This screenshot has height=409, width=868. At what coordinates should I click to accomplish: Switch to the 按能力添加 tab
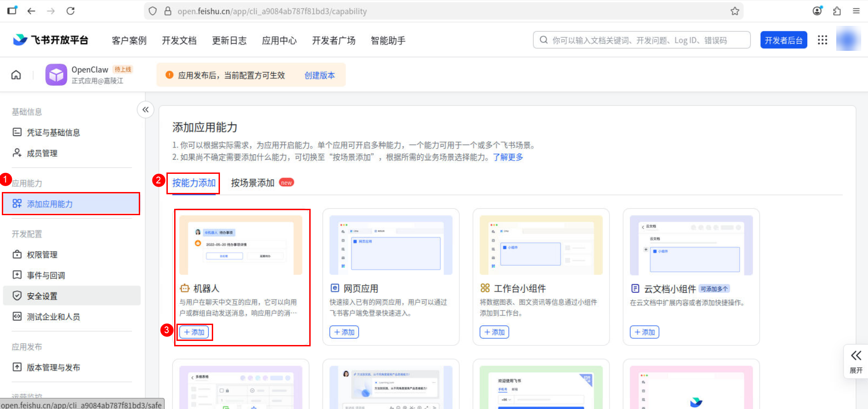coord(194,183)
